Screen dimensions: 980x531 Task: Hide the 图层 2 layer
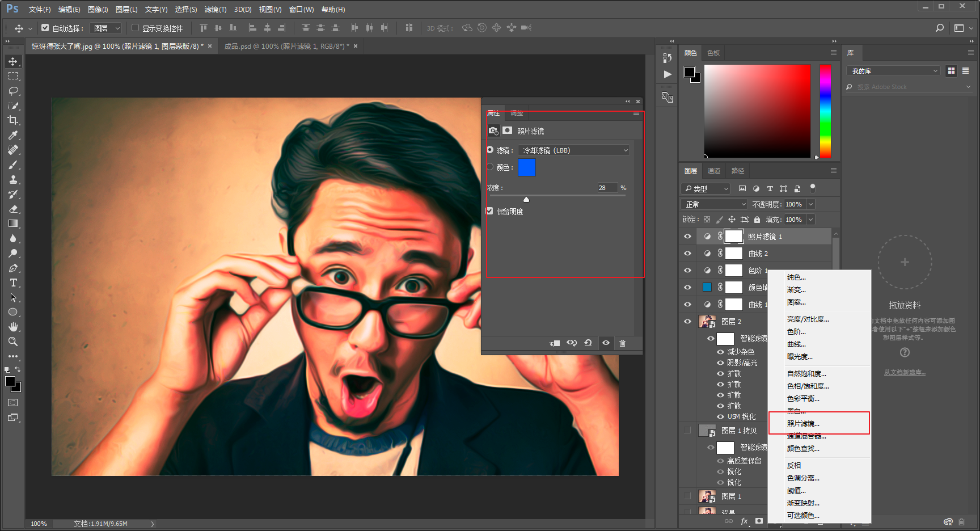pos(687,322)
